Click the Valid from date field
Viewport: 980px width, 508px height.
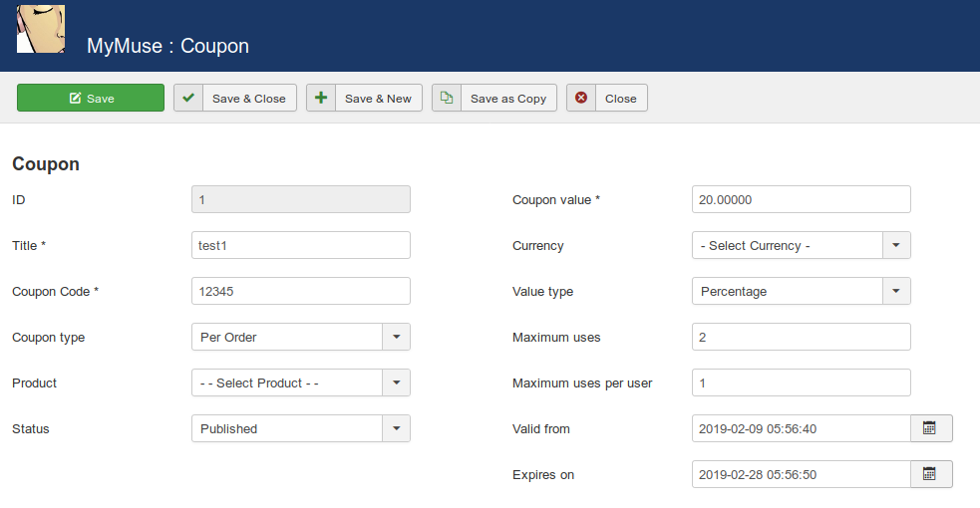click(802, 428)
